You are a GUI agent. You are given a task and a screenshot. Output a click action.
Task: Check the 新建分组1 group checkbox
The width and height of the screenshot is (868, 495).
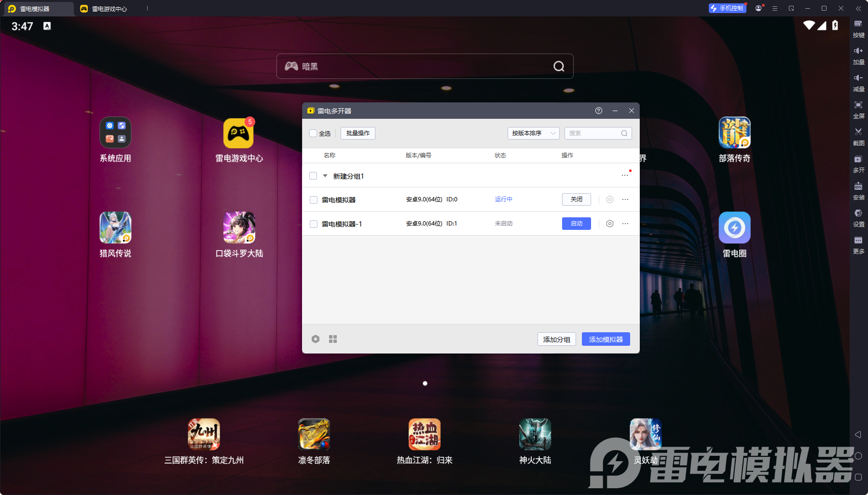pos(313,176)
